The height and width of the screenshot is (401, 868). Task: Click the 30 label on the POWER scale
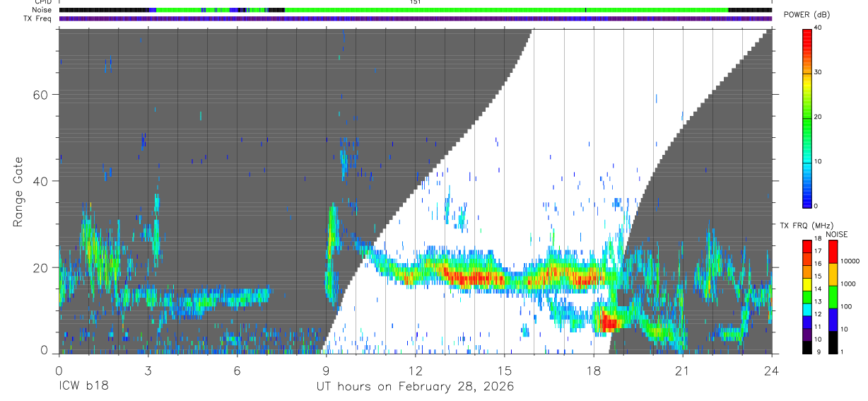tap(818, 72)
